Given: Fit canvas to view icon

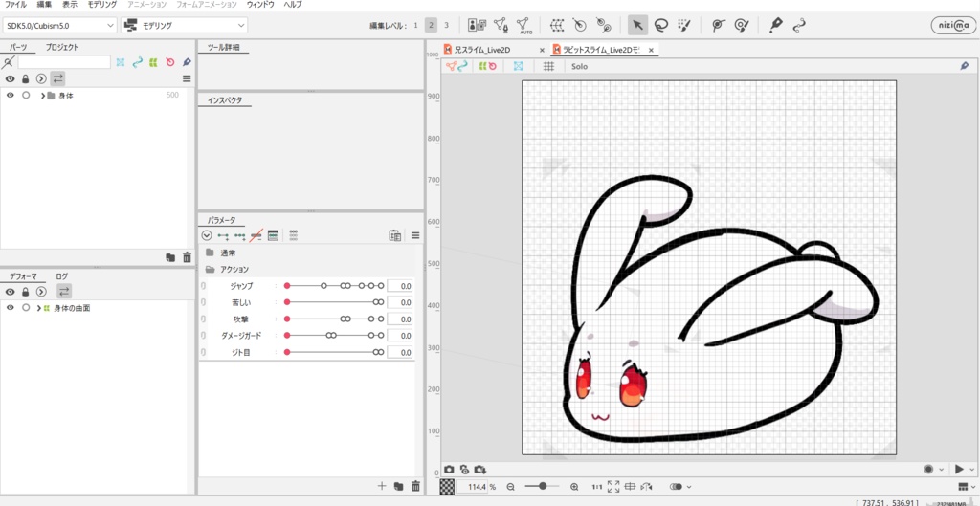Looking at the screenshot, I should [x=613, y=486].
